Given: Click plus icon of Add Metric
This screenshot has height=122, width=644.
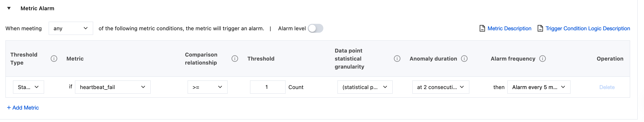Looking at the screenshot, I should (x=9, y=108).
